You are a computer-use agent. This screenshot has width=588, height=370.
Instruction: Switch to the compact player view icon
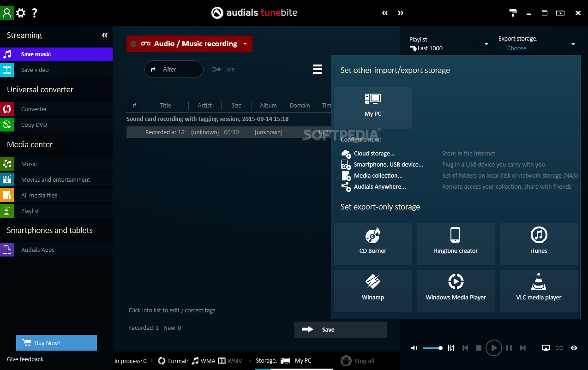560,13
